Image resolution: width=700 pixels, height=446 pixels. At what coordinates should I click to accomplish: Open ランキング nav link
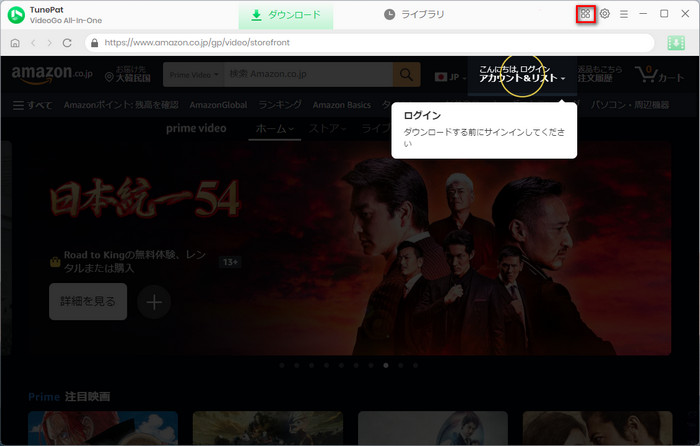[x=280, y=105]
